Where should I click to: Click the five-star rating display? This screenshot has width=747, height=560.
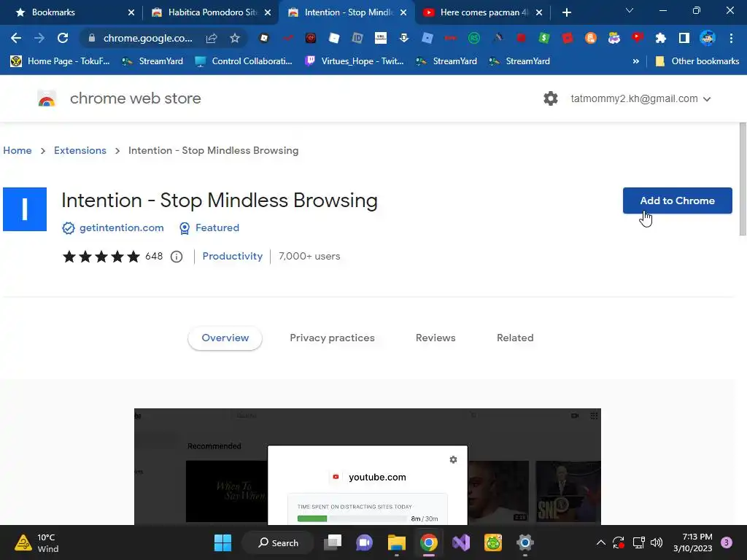coord(101,257)
